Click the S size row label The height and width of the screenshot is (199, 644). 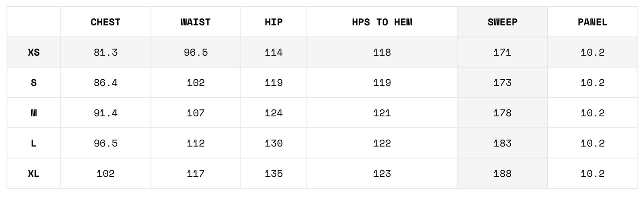coord(34,83)
